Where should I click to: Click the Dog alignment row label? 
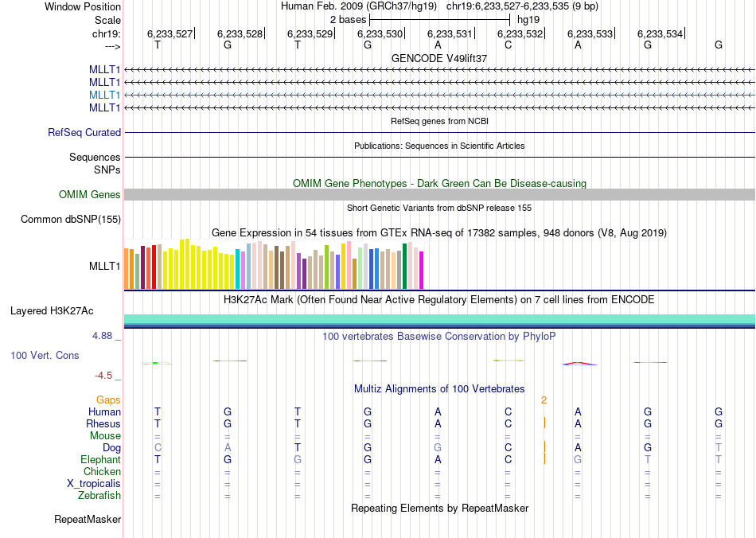click(x=111, y=448)
